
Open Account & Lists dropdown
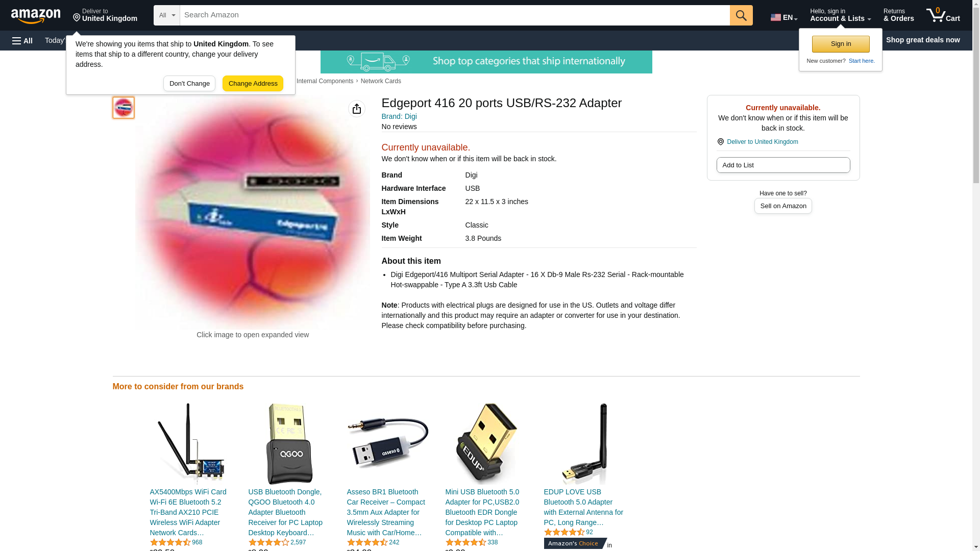click(840, 15)
